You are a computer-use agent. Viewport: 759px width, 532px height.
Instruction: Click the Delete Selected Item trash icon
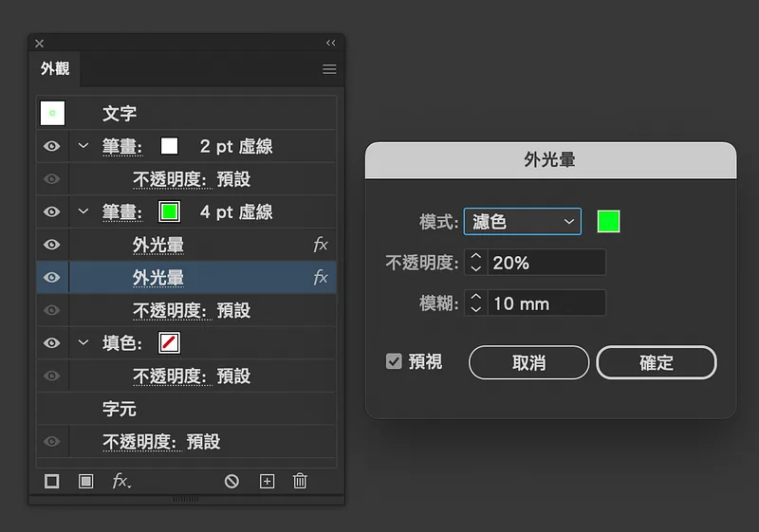click(x=300, y=481)
